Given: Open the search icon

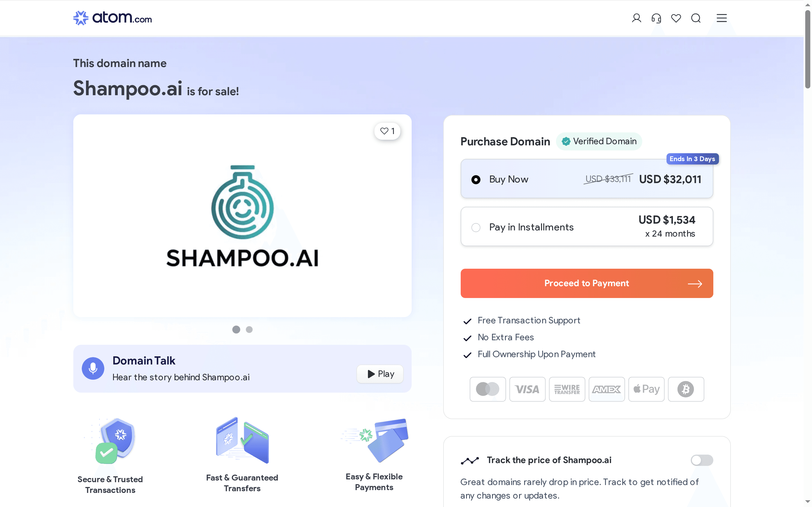Looking at the screenshot, I should (x=696, y=18).
